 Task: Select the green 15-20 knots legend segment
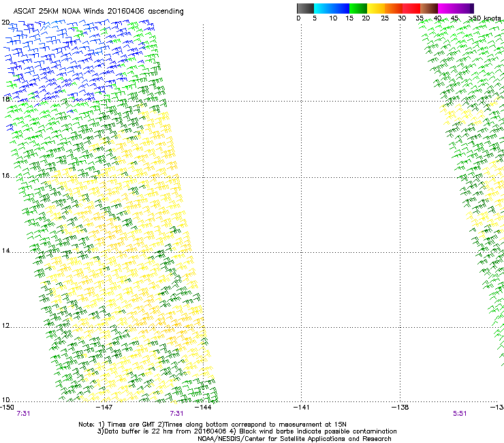coord(358,8)
